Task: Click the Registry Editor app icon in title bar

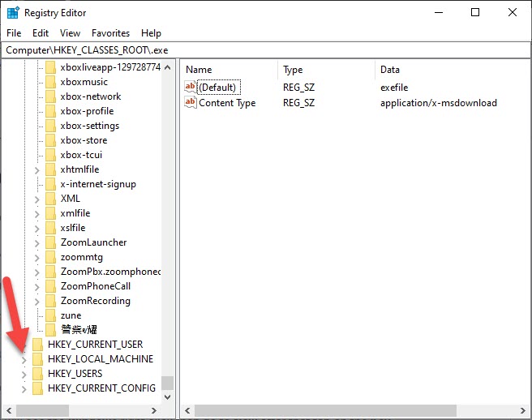Action: tap(13, 12)
